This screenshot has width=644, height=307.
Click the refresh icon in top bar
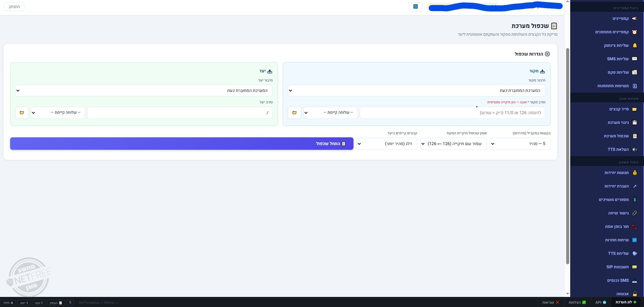pyautogui.click(x=416, y=7)
